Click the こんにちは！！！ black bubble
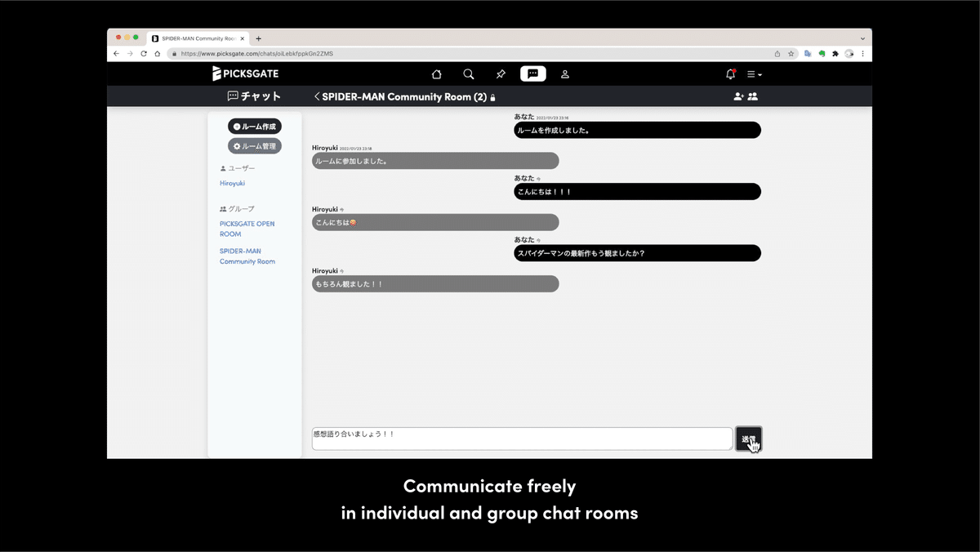 pos(637,192)
